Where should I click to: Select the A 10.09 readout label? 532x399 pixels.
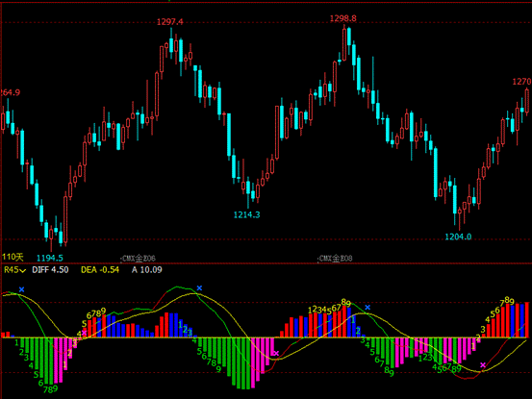(x=147, y=270)
